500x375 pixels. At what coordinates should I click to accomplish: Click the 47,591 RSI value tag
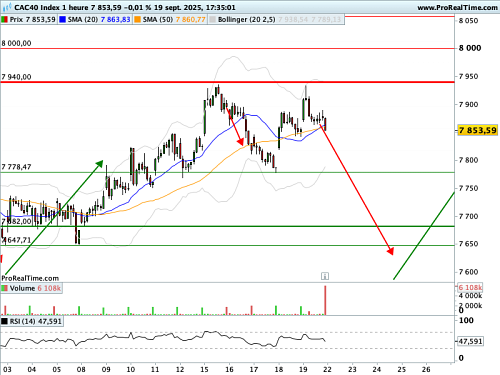(x=470, y=341)
